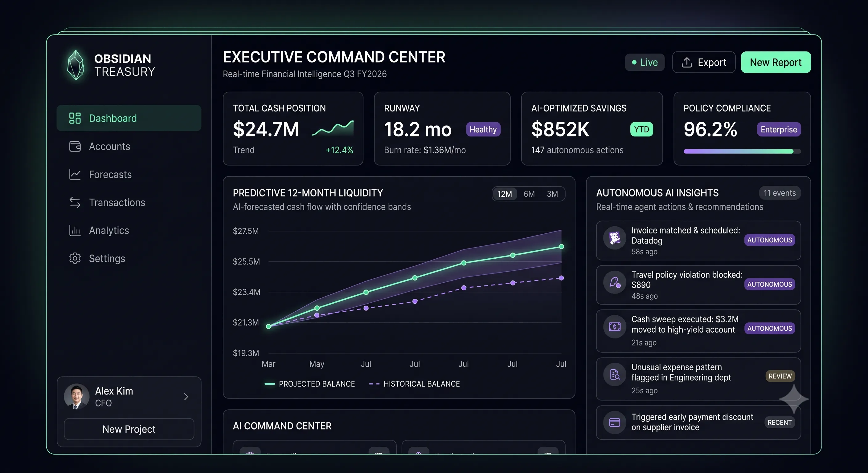This screenshot has height=473, width=868.
Task: Click the REVIEW tag on expense pattern
Action: 780,376
